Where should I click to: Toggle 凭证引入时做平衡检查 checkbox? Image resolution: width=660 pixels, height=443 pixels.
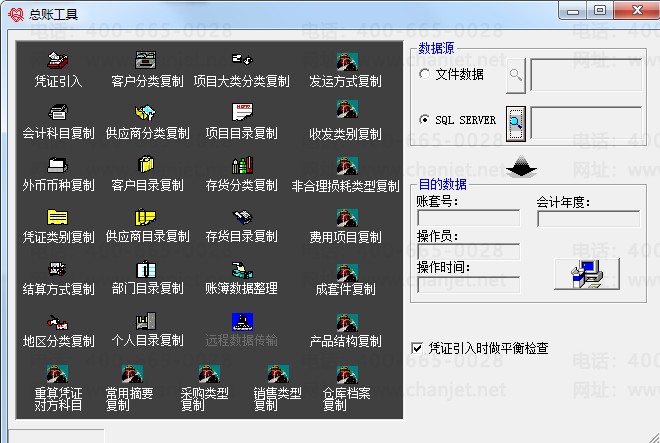pos(418,348)
